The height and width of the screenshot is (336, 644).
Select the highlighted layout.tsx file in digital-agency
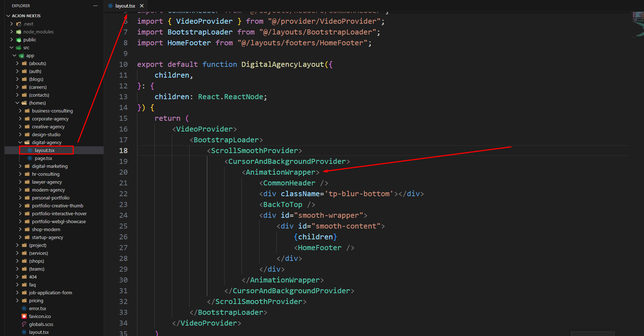pyautogui.click(x=45, y=150)
